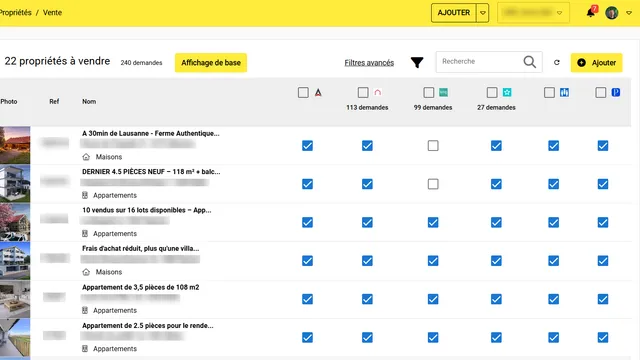Toggle select-all checkbox for blue P portal
Viewport: 640px width, 360px height.
coord(600,93)
